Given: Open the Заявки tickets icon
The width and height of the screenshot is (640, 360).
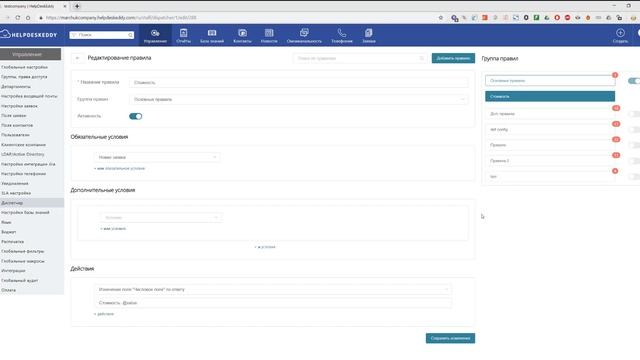Looking at the screenshot, I should (x=369, y=36).
